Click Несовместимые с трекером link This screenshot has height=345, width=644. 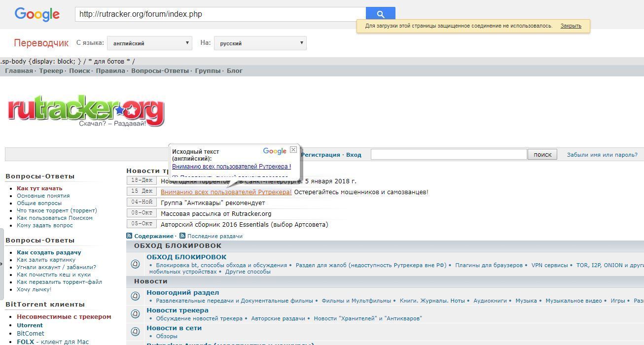(x=64, y=317)
